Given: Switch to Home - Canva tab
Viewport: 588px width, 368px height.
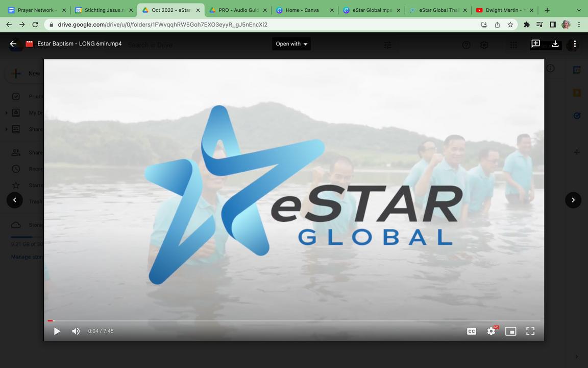Looking at the screenshot, I should pos(305,10).
